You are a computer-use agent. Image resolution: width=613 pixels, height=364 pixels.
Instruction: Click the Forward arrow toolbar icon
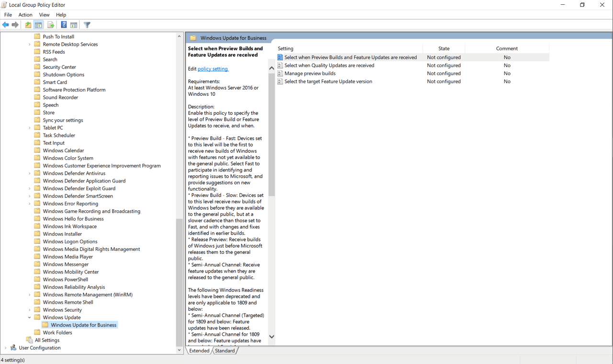15,25
